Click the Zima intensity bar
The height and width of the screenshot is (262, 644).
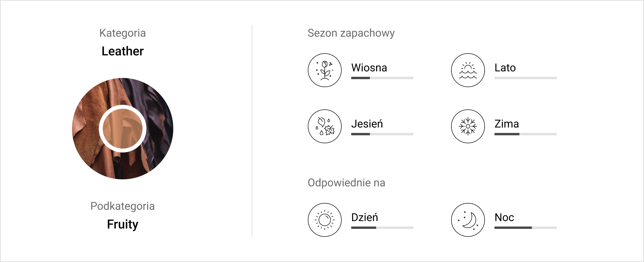[x=525, y=134]
